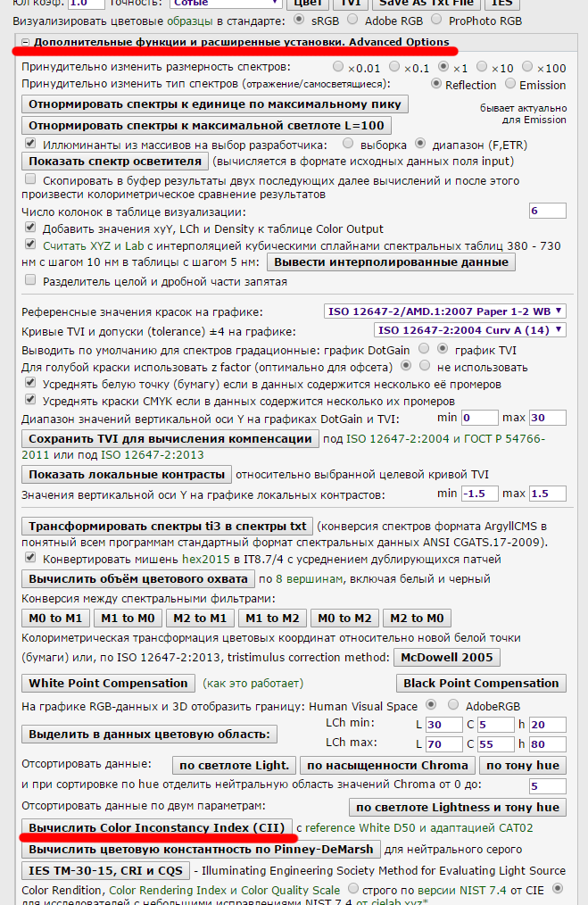Click the M2 to M1 conversion button
The width and height of the screenshot is (588, 905).
coord(200,619)
